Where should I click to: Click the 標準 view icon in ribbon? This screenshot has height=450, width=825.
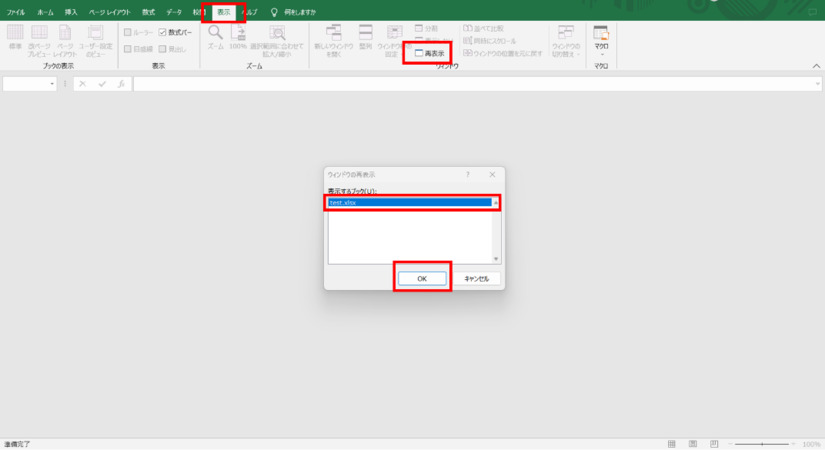[x=15, y=37]
